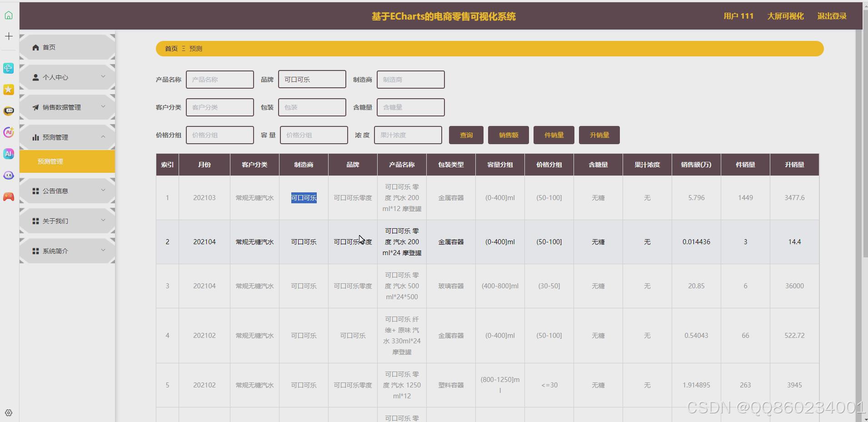
Task: Expand the 个人中心 menu chevron
Action: 103,76
